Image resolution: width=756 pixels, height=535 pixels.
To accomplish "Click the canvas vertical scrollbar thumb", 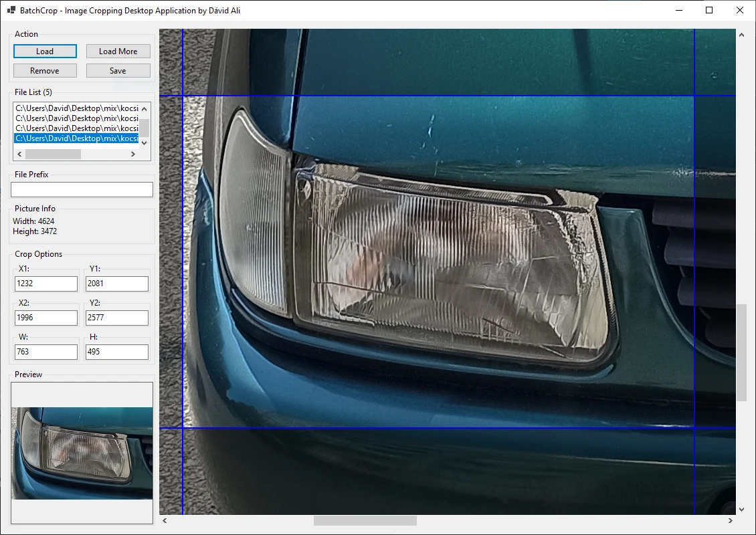I will [x=741, y=352].
